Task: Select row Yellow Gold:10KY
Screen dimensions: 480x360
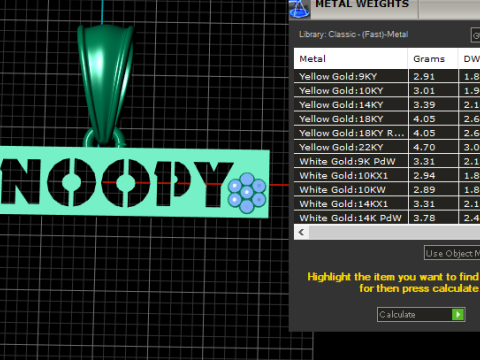Action: [387, 91]
